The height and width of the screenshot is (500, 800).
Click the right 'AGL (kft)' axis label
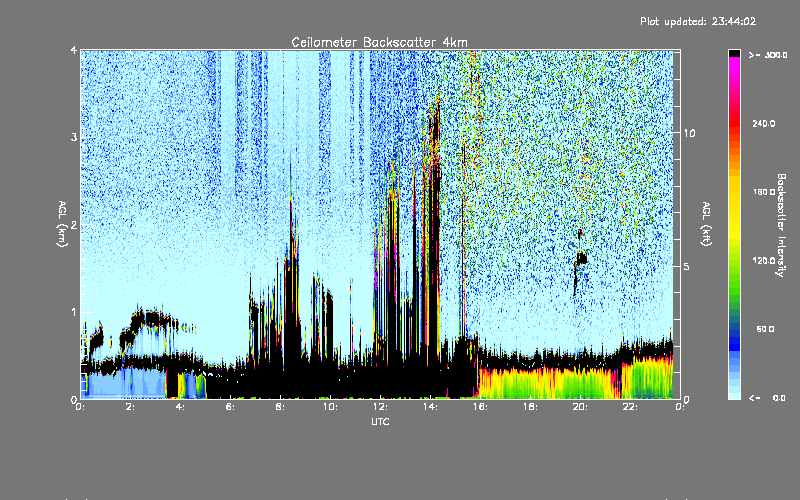pos(706,224)
